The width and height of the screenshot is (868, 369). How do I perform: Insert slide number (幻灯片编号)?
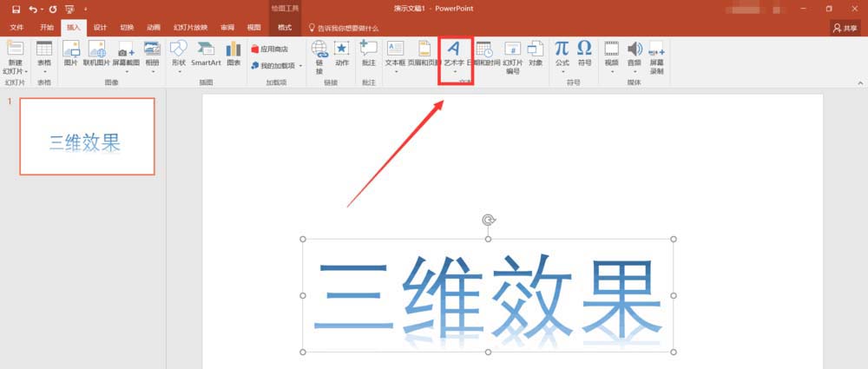[x=513, y=57]
